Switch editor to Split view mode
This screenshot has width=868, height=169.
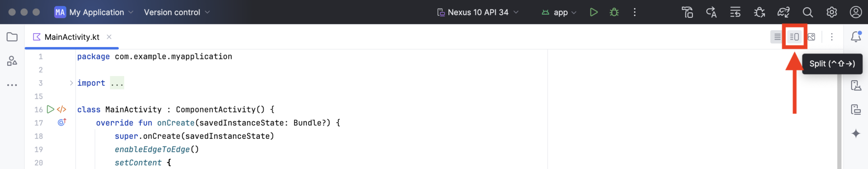click(794, 37)
